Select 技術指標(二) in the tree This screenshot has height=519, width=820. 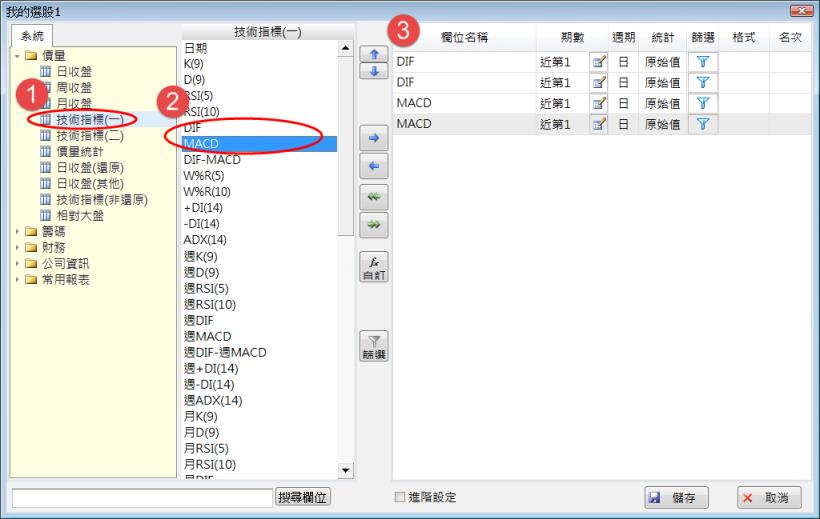click(89, 135)
